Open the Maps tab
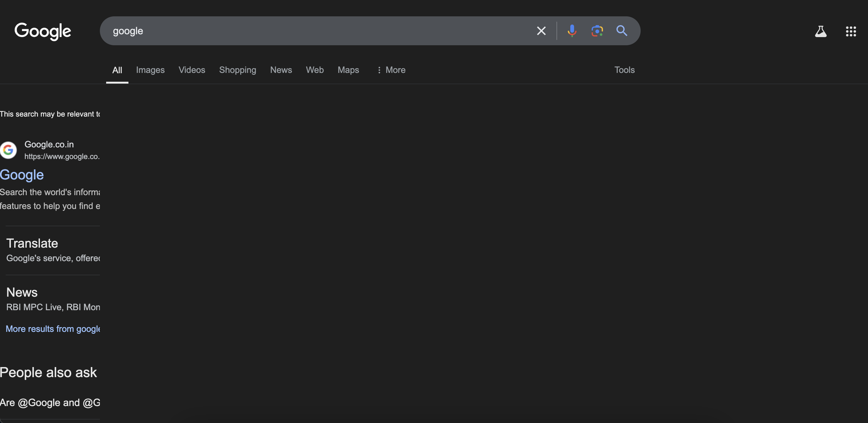 (x=348, y=70)
